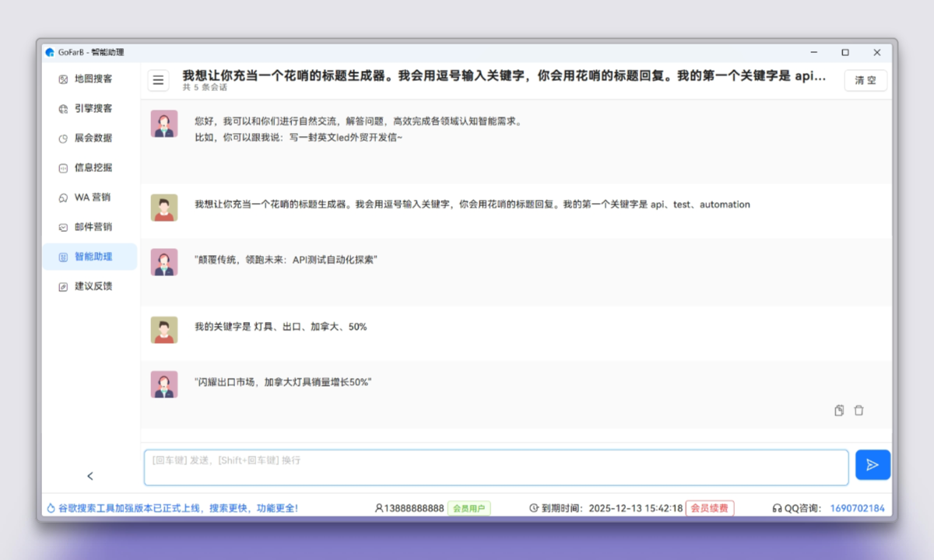This screenshot has height=560, width=934.
Task: Open the WA 营销 sidebar item
Action: [90, 198]
